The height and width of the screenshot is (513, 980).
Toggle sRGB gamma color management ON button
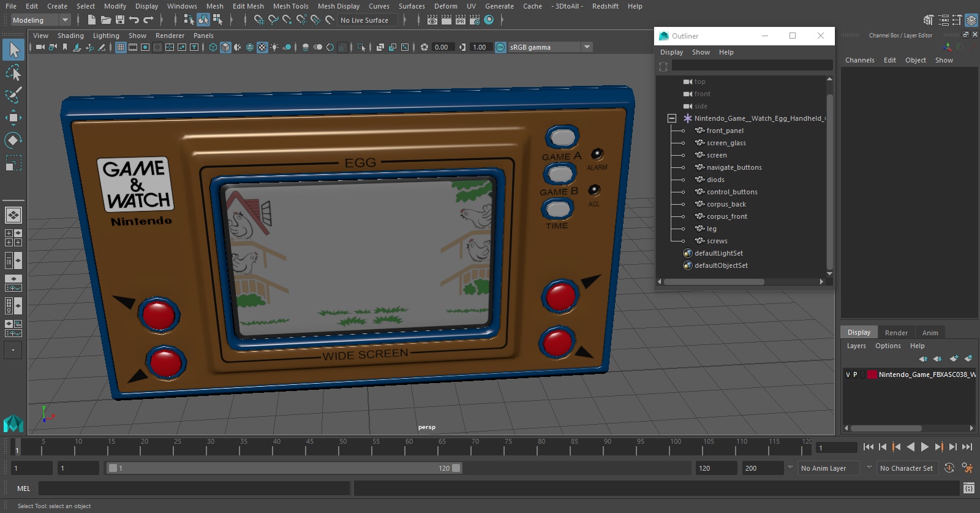pos(500,47)
